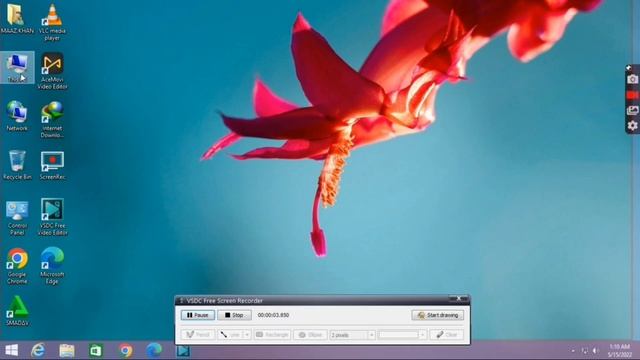This screenshot has height=360, width=640.
Task: Select the Pencil drawing tool
Action: pyautogui.click(x=198, y=335)
